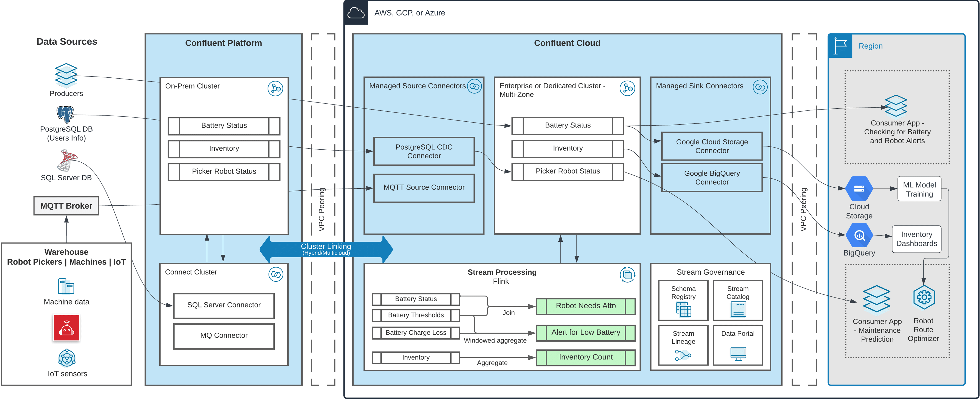The image size is (980, 399).
Task: Click the ML Model Training box
Action: point(919,189)
